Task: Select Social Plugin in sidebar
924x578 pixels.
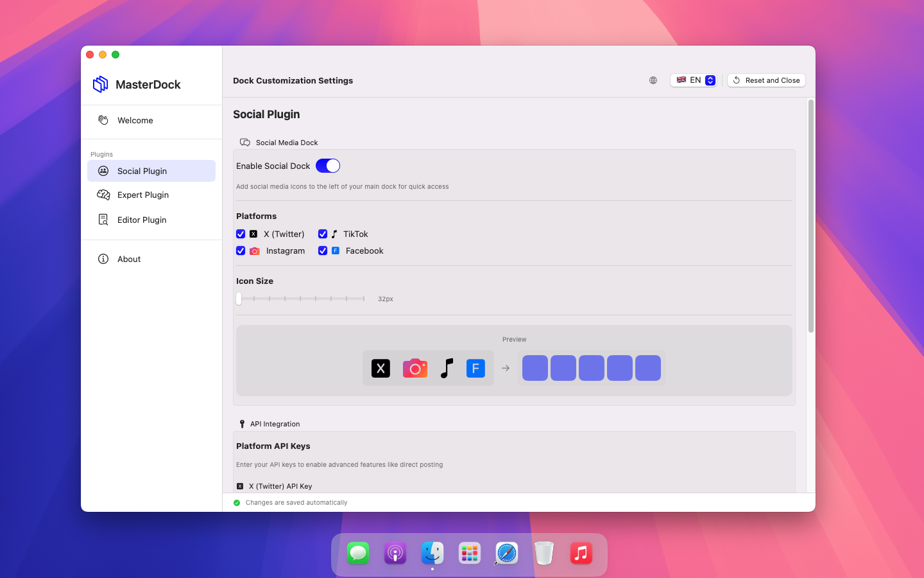Action: (151, 171)
